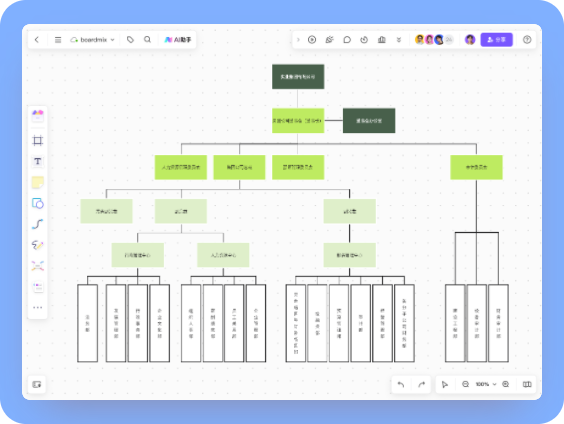Start presentation with the play icon
This screenshot has height=424, width=564.
312,40
